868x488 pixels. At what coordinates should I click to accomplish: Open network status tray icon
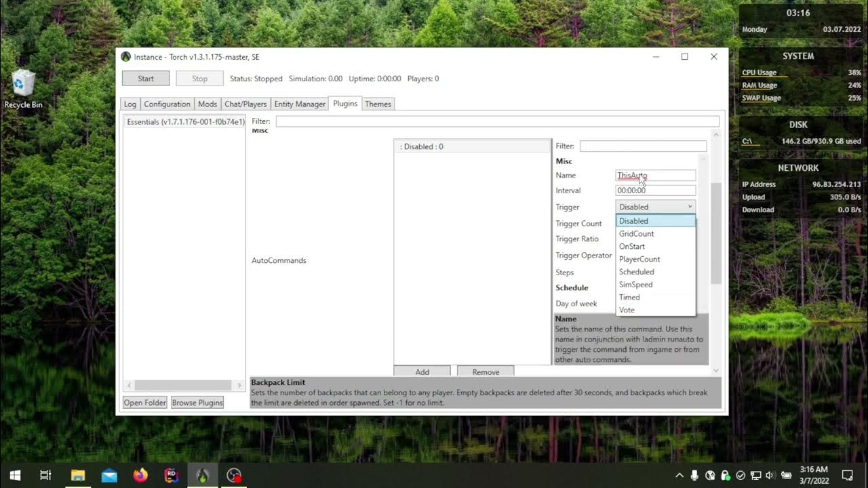(x=756, y=475)
